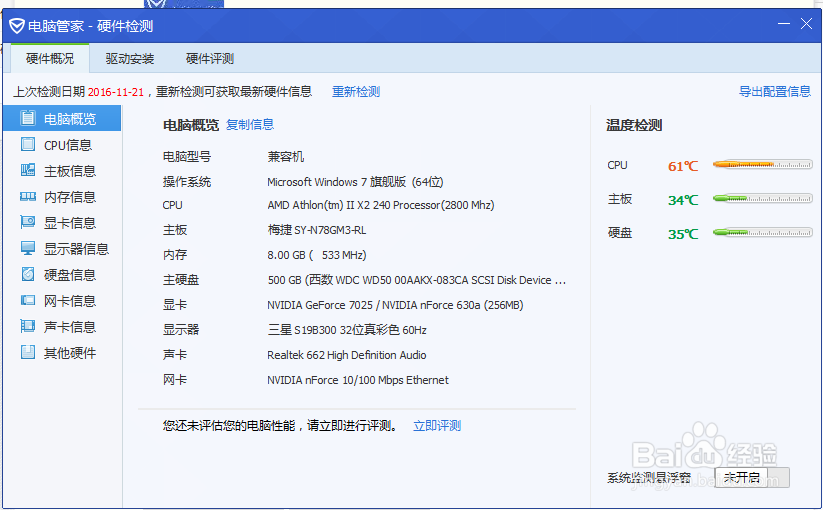
Task: Click the 网卡信息 network card icon
Action: pos(28,300)
